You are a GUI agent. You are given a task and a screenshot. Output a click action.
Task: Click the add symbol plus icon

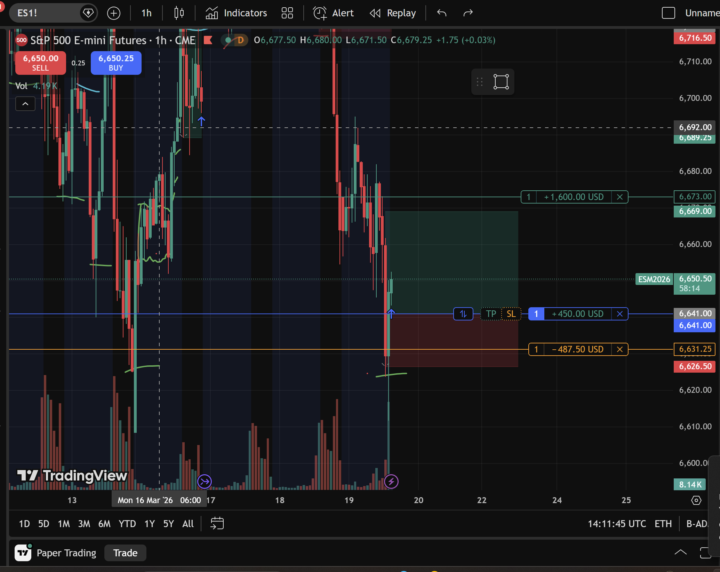113,13
